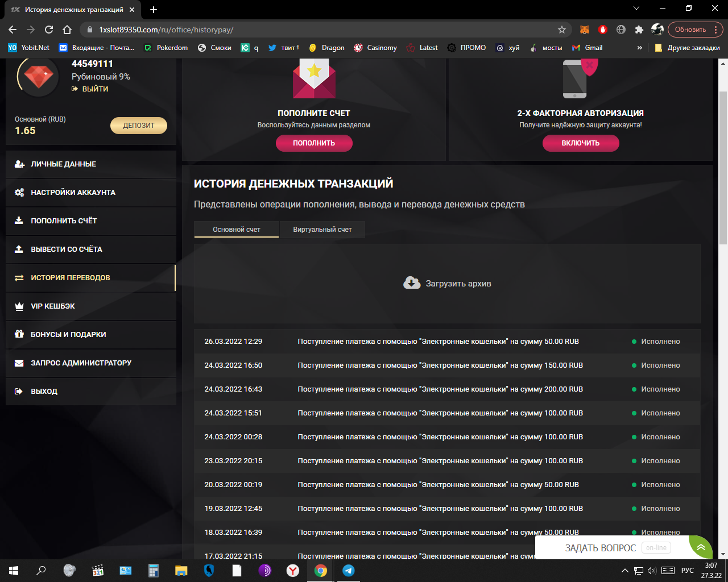The height and width of the screenshot is (582, 728).
Task: Click the Депозит button
Action: pyautogui.click(x=139, y=126)
